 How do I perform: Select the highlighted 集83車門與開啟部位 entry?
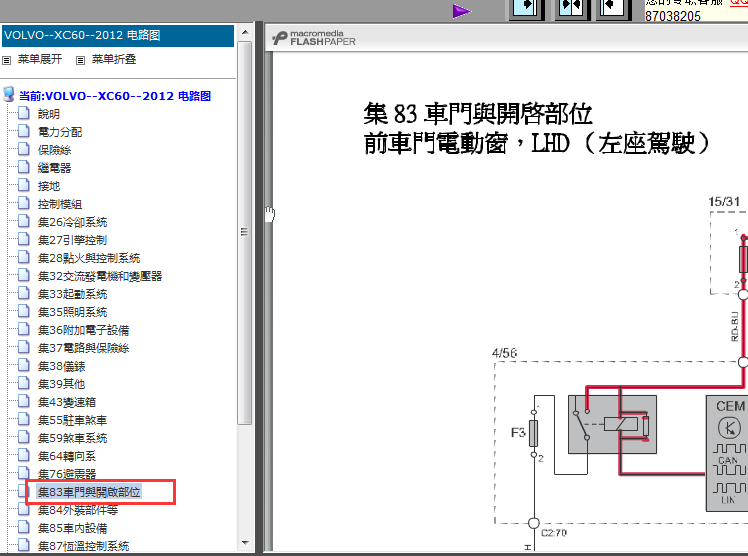pyautogui.click(x=89, y=492)
